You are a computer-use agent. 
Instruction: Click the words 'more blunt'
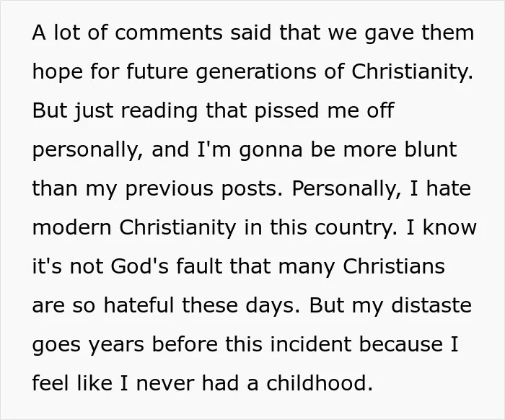[x=400, y=149]
